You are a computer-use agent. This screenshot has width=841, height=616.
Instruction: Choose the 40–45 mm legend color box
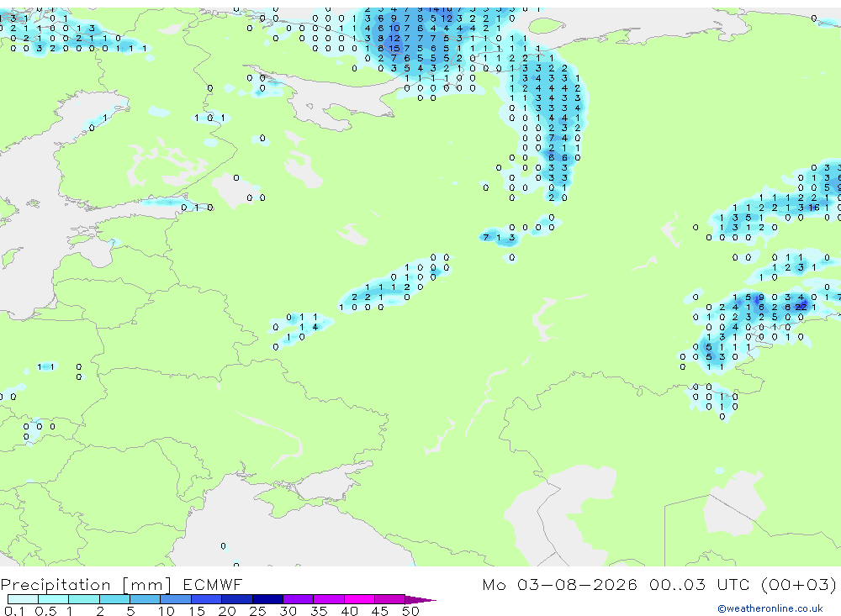point(359,599)
